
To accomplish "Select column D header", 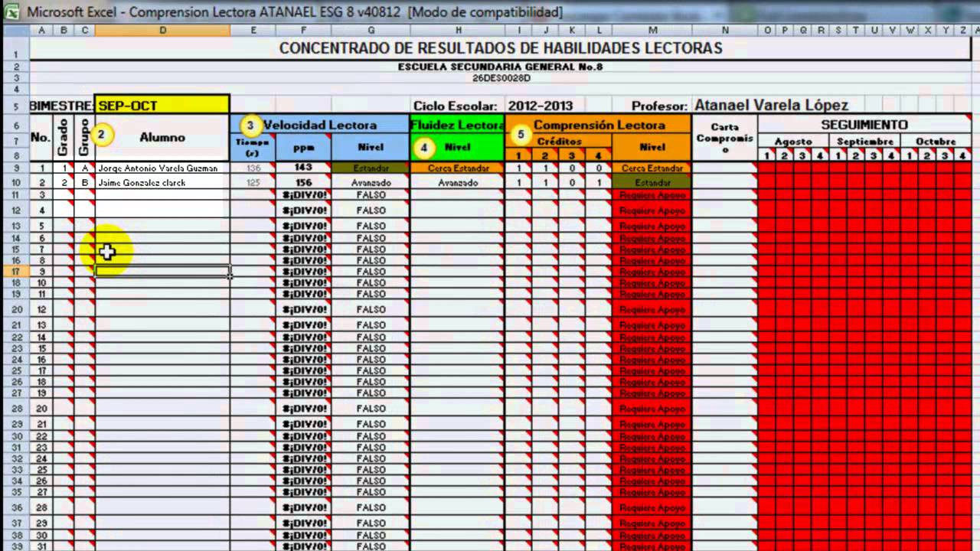I will 162,30.
